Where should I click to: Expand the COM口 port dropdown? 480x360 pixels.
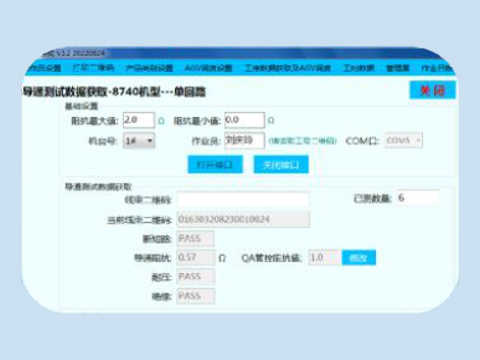[x=403, y=140]
